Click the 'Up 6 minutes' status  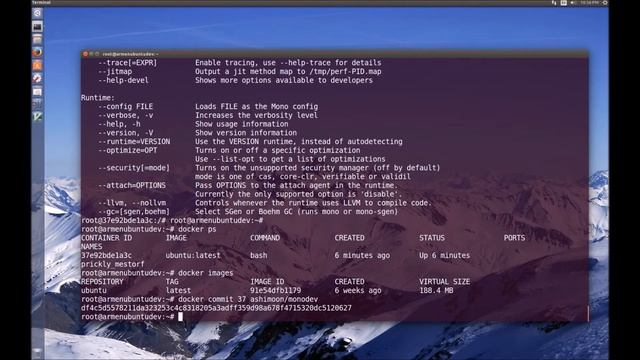[444, 256]
